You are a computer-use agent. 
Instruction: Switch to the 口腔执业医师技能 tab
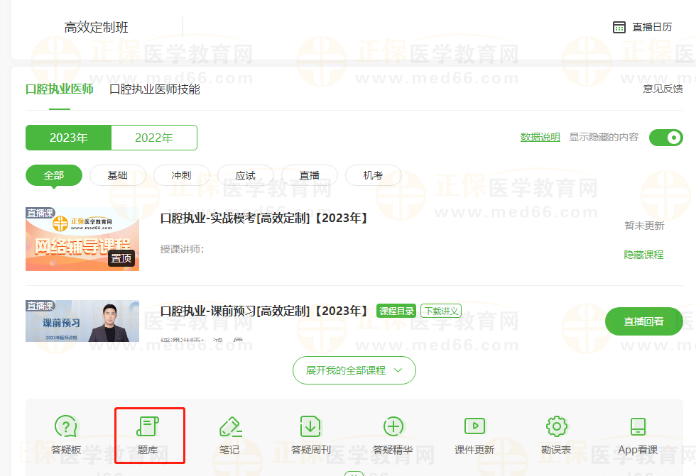click(x=154, y=90)
